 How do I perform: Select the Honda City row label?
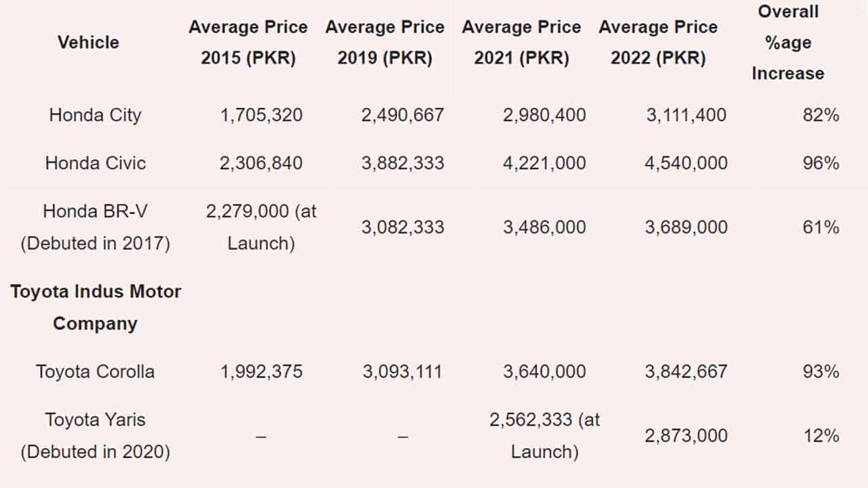click(x=95, y=115)
